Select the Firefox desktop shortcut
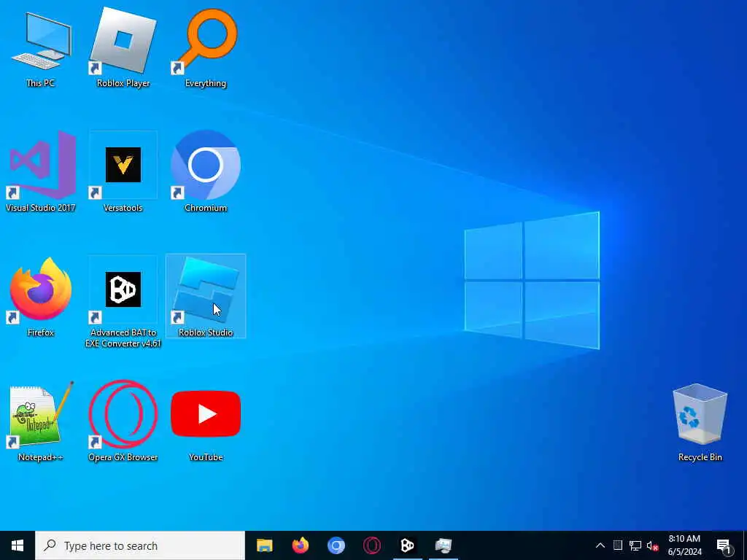Image resolution: width=747 pixels, height=560 pixels. [x=41, y=296]
